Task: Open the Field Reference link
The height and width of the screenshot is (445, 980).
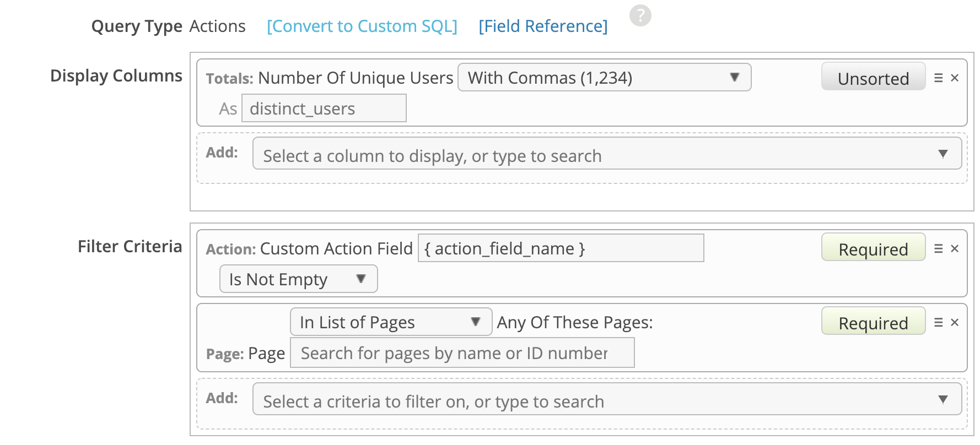Action: (x=543, y=26)
